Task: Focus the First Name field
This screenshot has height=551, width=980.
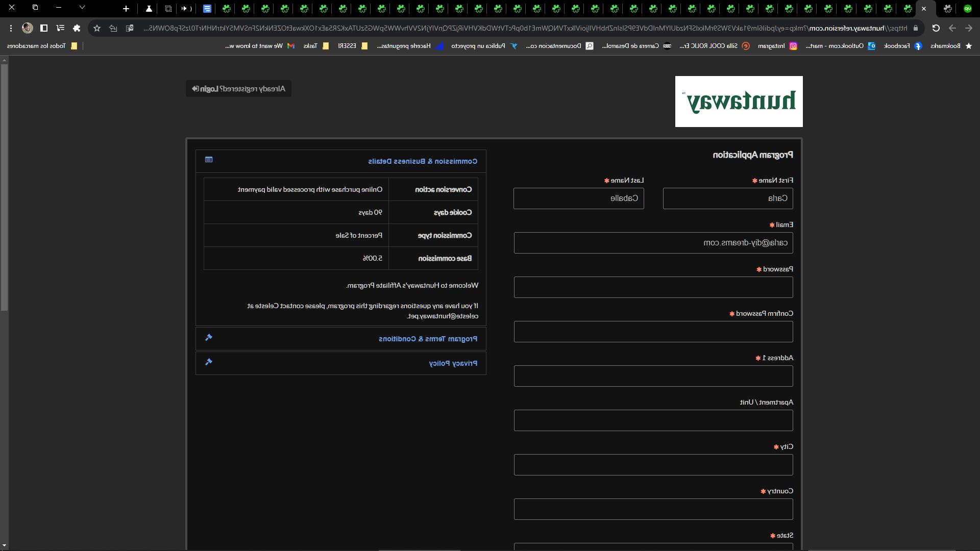Action: 728,198
